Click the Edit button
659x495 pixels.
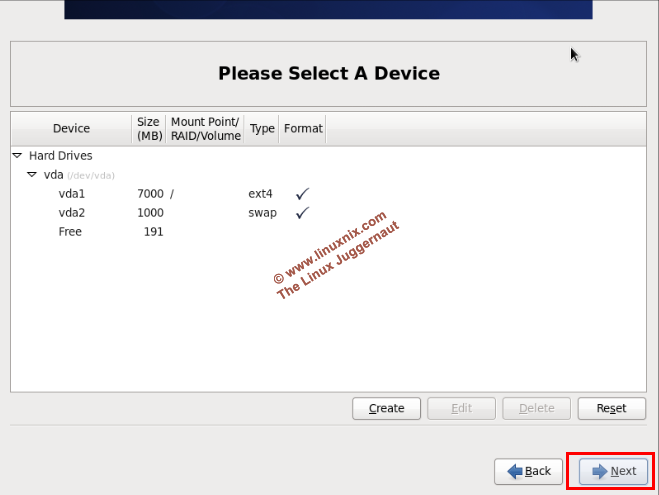(461, 408)
